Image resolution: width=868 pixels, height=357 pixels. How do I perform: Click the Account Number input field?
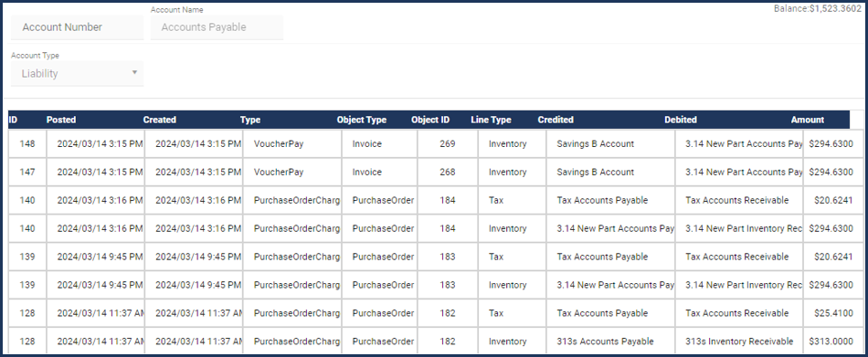click(x=77, y=27)
